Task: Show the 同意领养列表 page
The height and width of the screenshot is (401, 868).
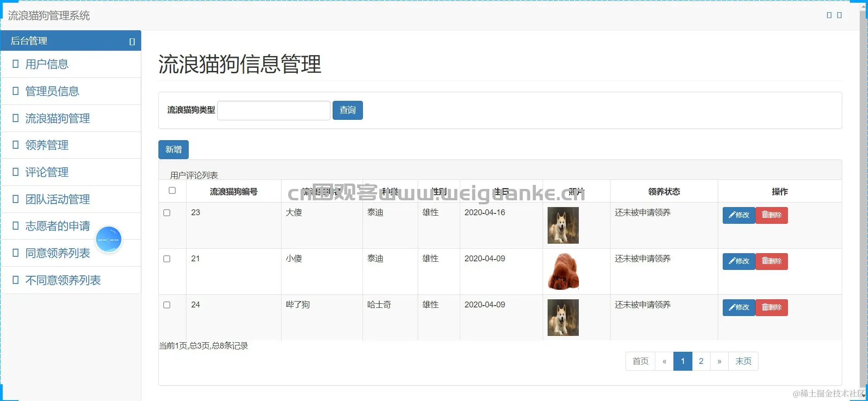Action: (x=71, y=253)
